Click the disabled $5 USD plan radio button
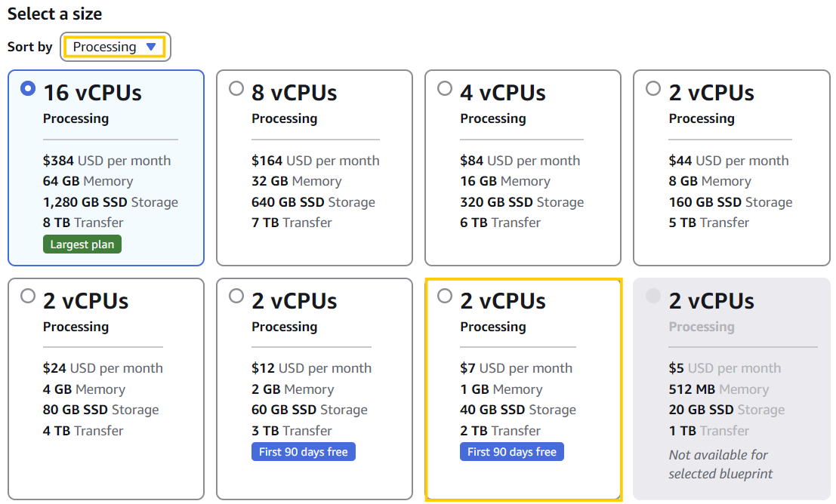This screenshot has height=504, width=836. coord(653,296)
